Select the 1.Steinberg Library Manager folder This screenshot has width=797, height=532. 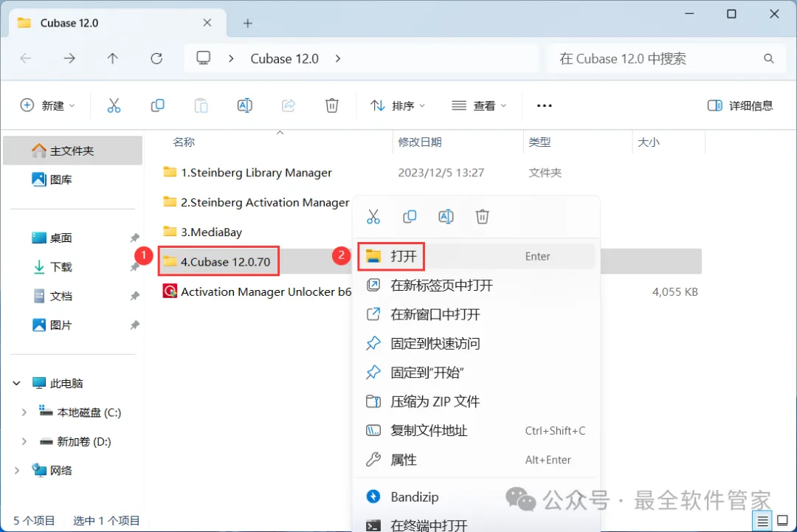[247, 173]
